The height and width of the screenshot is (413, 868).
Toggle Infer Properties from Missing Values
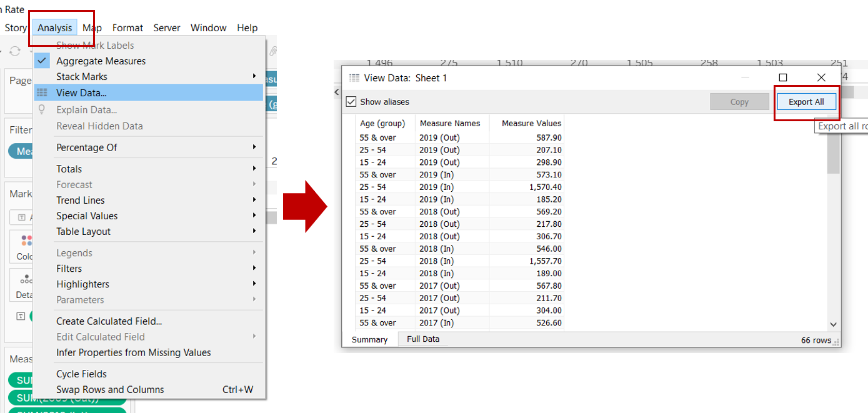pyautogui.click(x=133, y=352)
